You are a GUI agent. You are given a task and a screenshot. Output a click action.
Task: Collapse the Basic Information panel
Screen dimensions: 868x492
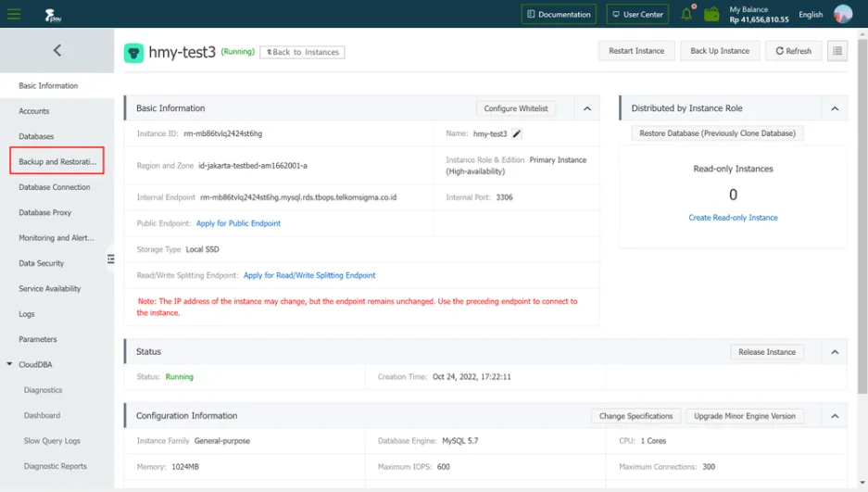tap(587, 108)
